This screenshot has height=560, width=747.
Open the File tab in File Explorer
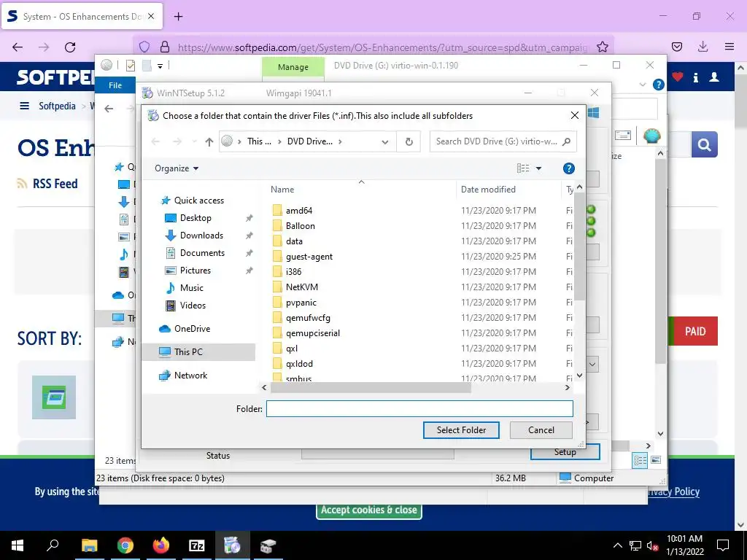pos(115,85)
